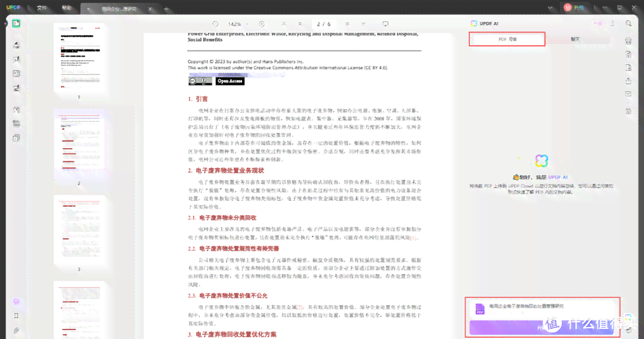The image size is (644, 339).
Task: Open the Protect PDF icon in right sidebar
Action: (628, 68)
